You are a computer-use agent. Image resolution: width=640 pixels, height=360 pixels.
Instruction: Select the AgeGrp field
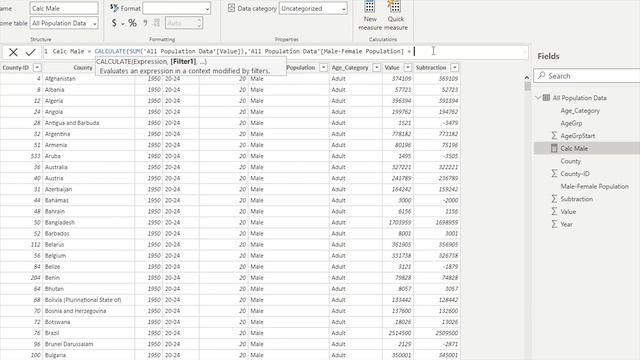tap(571, 123)
